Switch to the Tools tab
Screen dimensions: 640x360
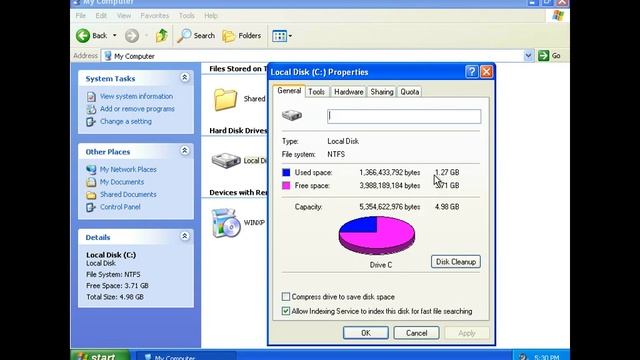pos(317,92)
